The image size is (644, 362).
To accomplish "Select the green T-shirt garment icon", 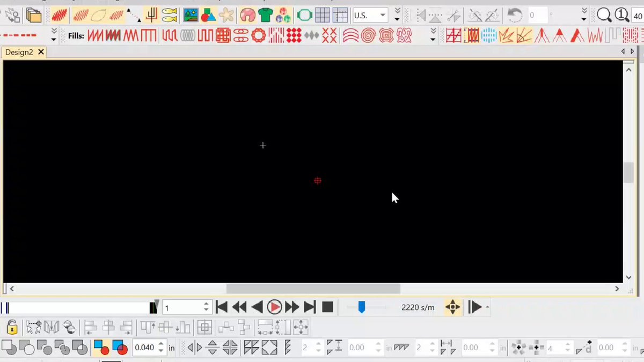I will (266, 15).
